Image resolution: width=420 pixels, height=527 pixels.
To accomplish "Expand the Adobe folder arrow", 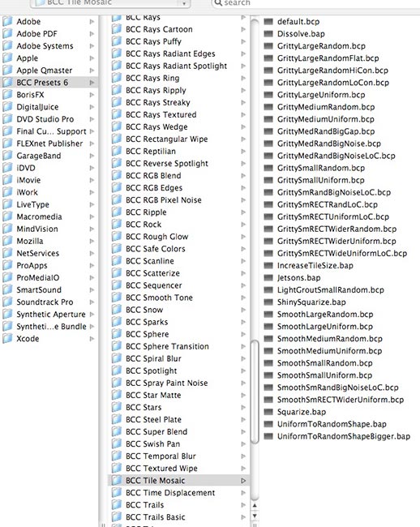I will click(x=92, y=22).
